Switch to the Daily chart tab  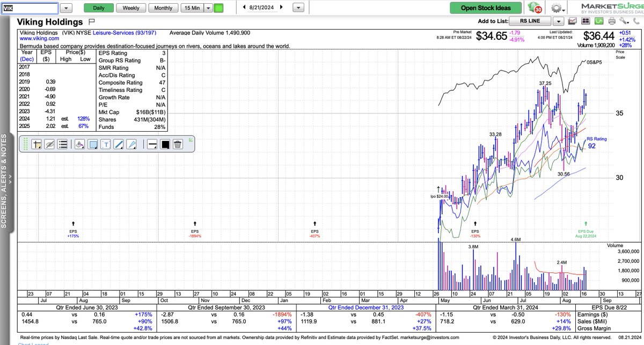point(99,8)
